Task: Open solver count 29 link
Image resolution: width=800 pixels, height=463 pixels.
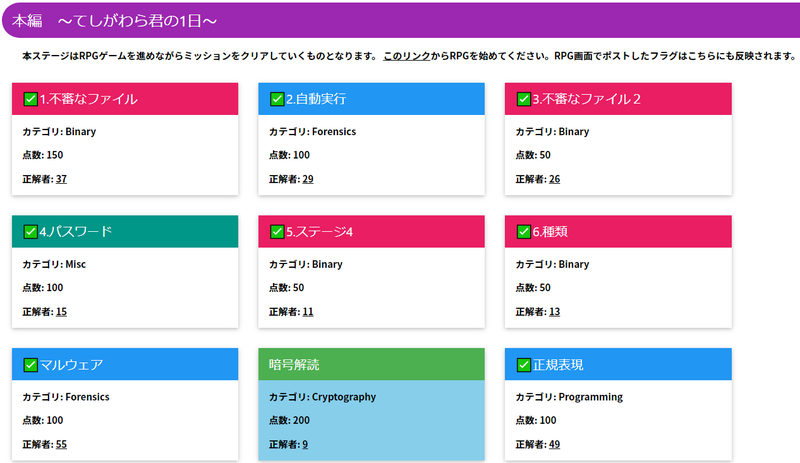Action: pyautogui.click(x=308, y=179)
